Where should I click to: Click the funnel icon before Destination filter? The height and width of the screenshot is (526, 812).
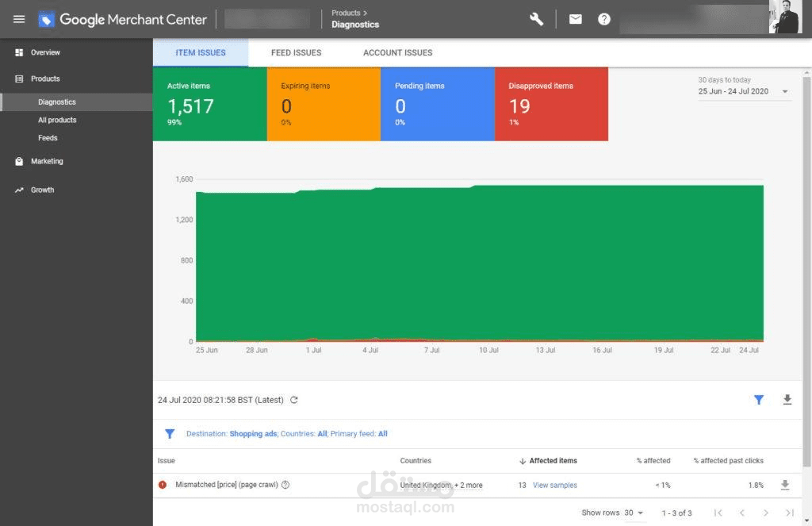point(170,434)
